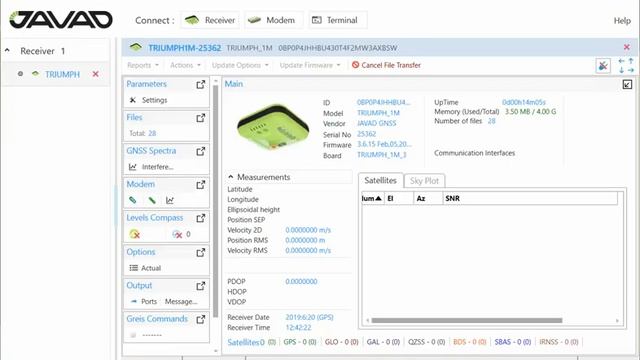Open Parameters Settings
This screenshot has height=360, width=640.
[149, 100]
